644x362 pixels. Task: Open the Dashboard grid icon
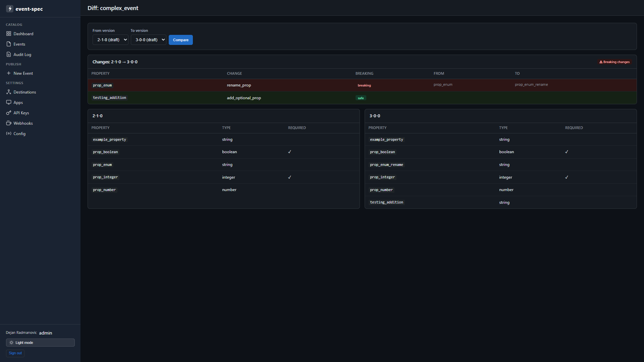[x=9, y=34]
